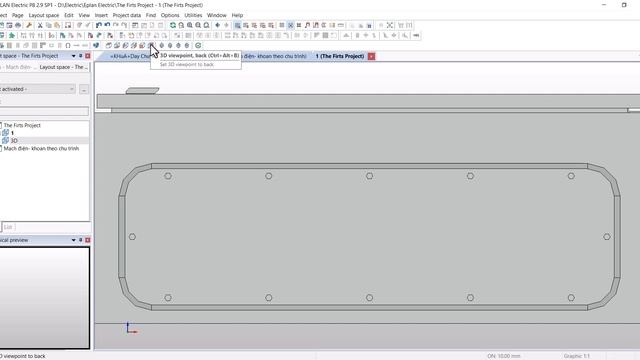Click the green star icon in second toolbar
The width and height of the screenshot is (640, 360).
(12, 36)
